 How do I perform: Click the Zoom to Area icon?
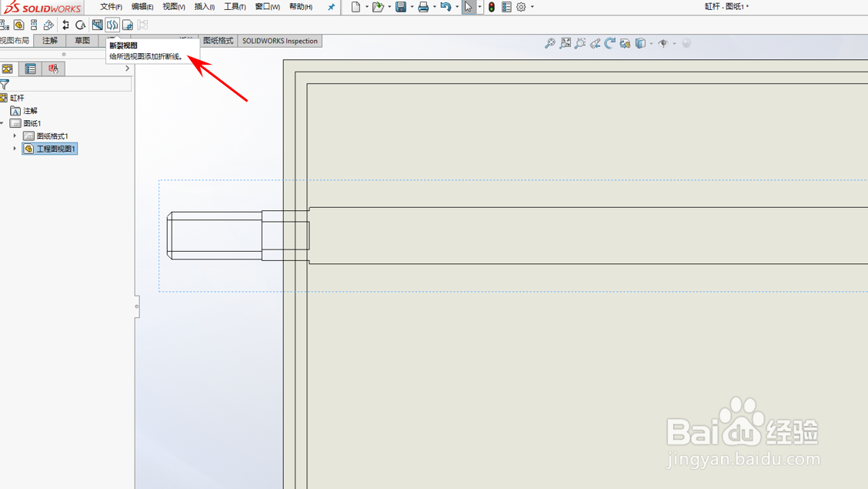(565, 43)
